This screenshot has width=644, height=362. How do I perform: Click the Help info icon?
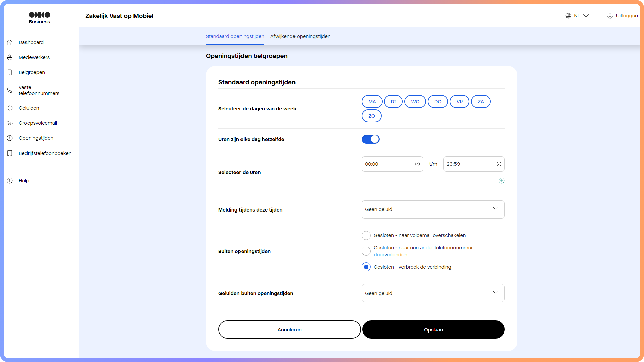tap(10, 181)
